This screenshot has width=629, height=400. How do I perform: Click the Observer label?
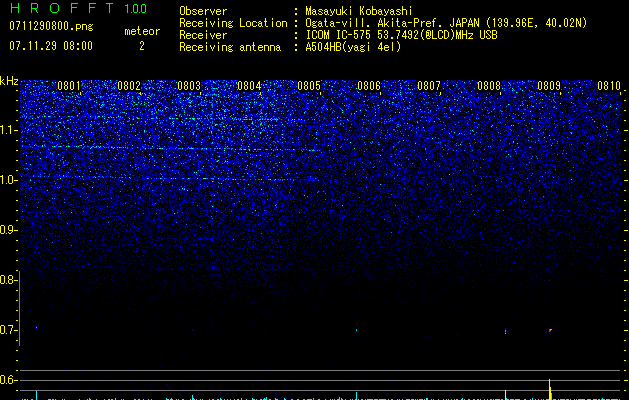tap(203, 11)
